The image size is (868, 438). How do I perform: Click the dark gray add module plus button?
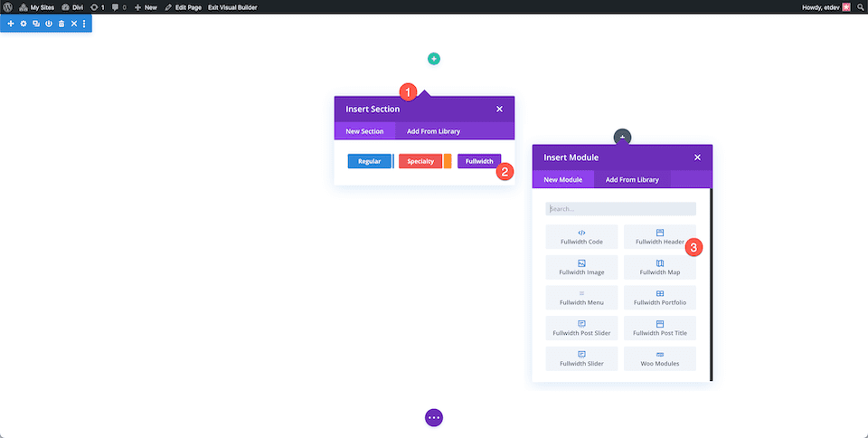click(622, 137)
